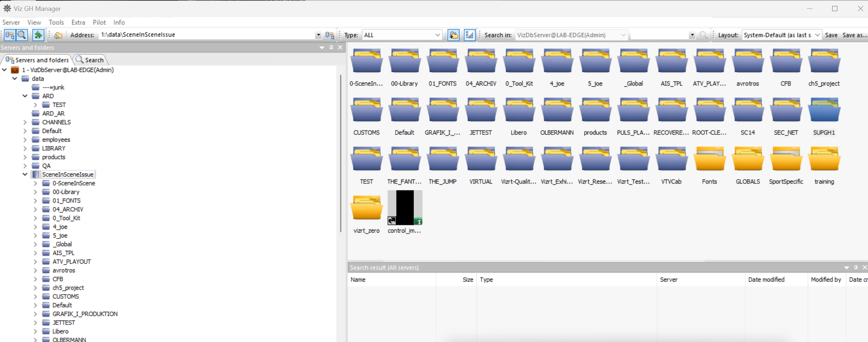Open the View menu

[x=34, y=23]
